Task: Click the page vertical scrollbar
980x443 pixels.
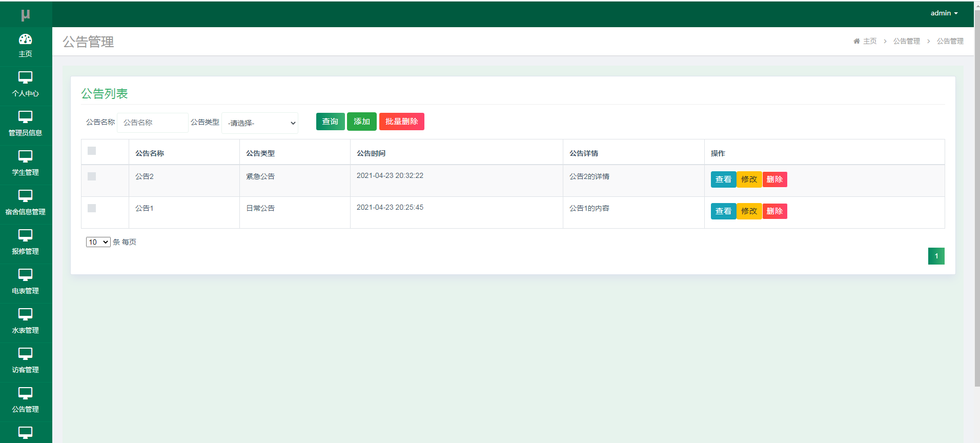Action: [x=977, y=197]
